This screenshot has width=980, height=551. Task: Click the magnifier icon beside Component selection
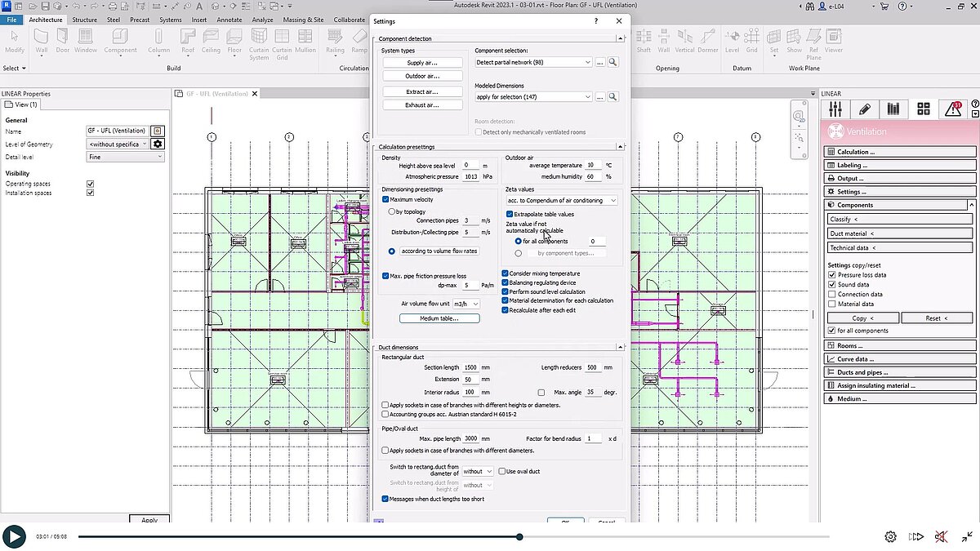click(x=612, y=62)
